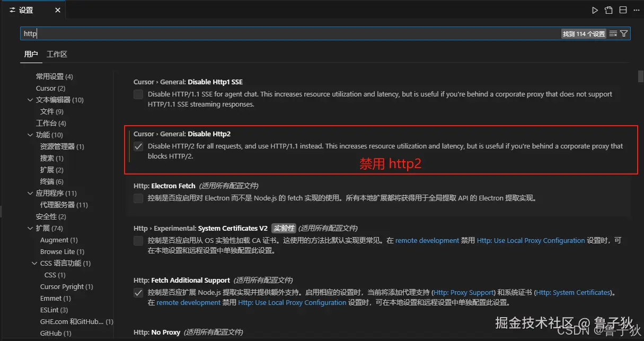The height and width of the screenshot is (341, 644).
Task: Click the Http: Proxy Support link
Action: click(463, 292)
